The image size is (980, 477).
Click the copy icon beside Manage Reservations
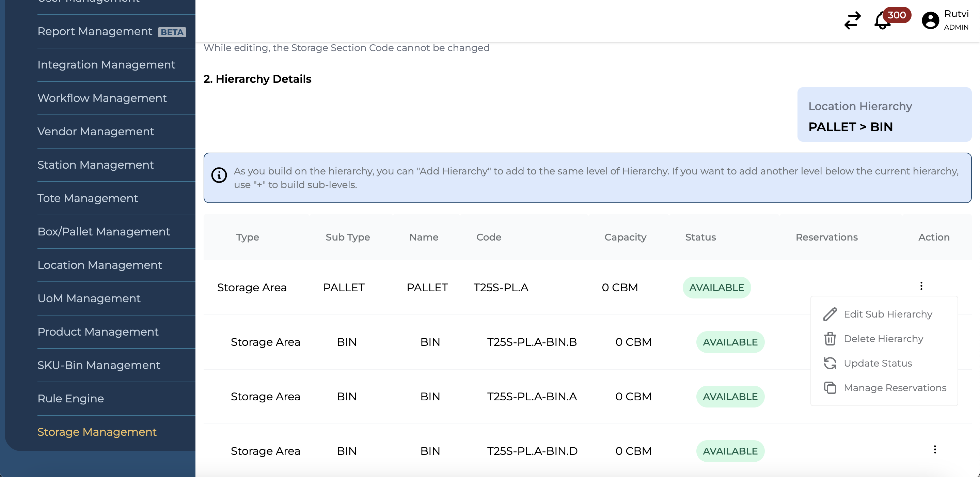click(830, 387)
